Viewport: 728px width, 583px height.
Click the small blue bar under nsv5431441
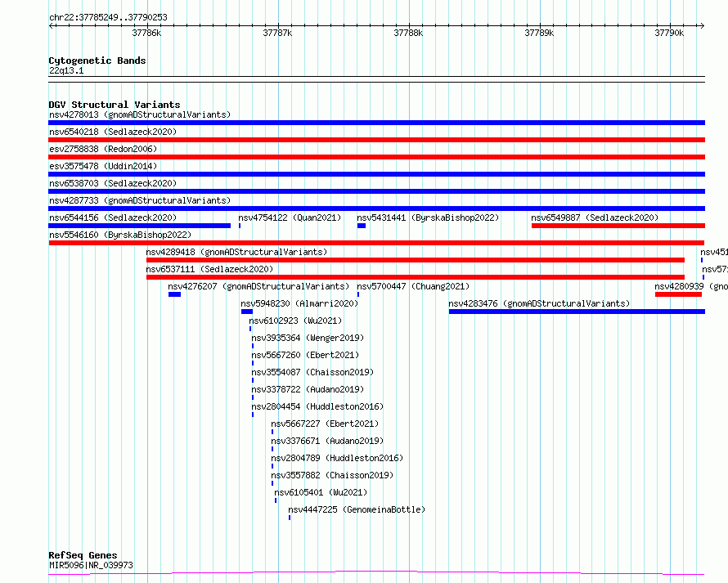click(x=362, y=226)
